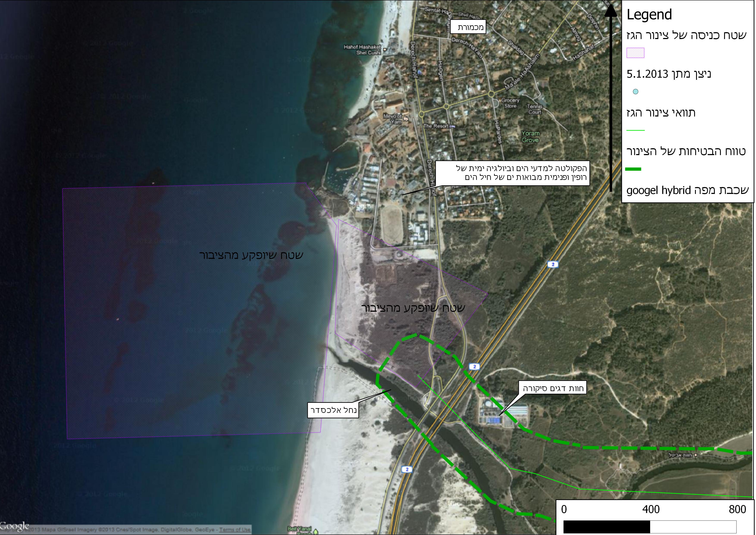The height and width of the screenshot is (535, 756).
Task: Click the Mevo'ot Yam place marker icon
Action: 406,119
